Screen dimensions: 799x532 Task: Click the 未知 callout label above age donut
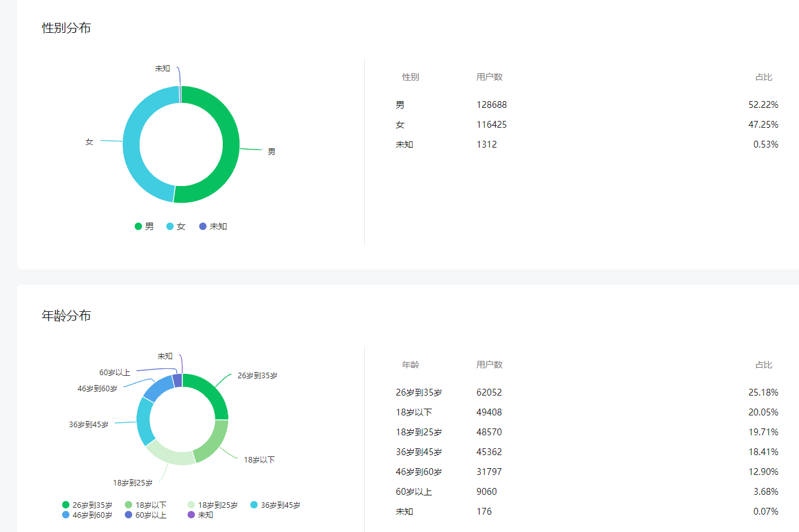point(165,357)
